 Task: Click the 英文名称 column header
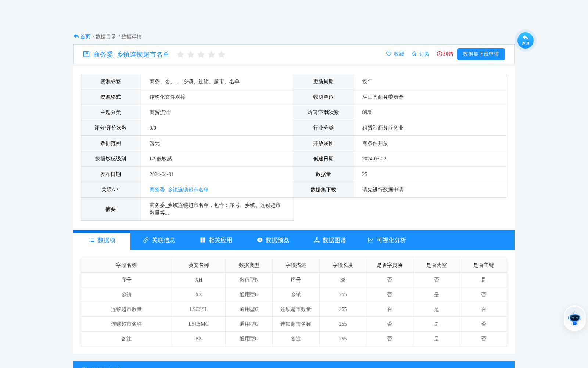tap(199, 265)
